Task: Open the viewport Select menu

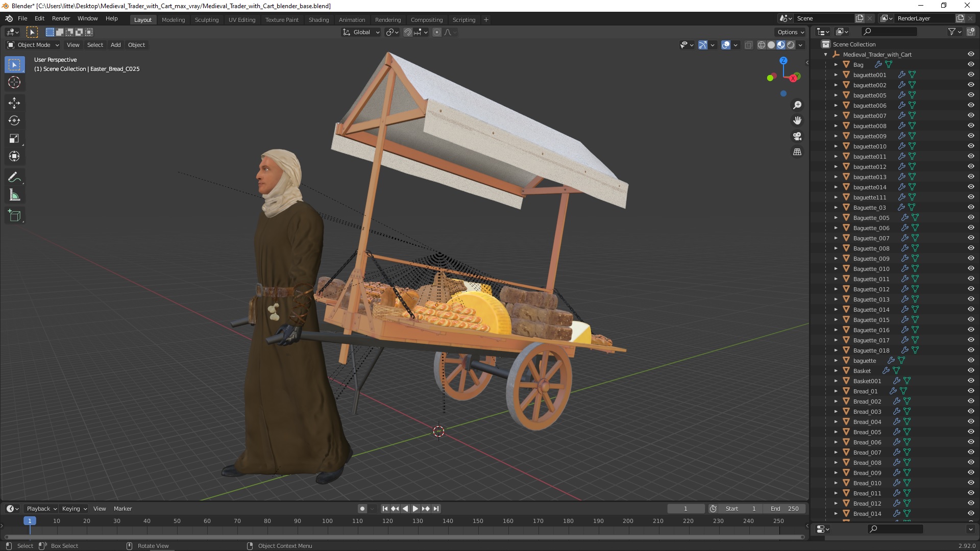Action: (95, 45)
